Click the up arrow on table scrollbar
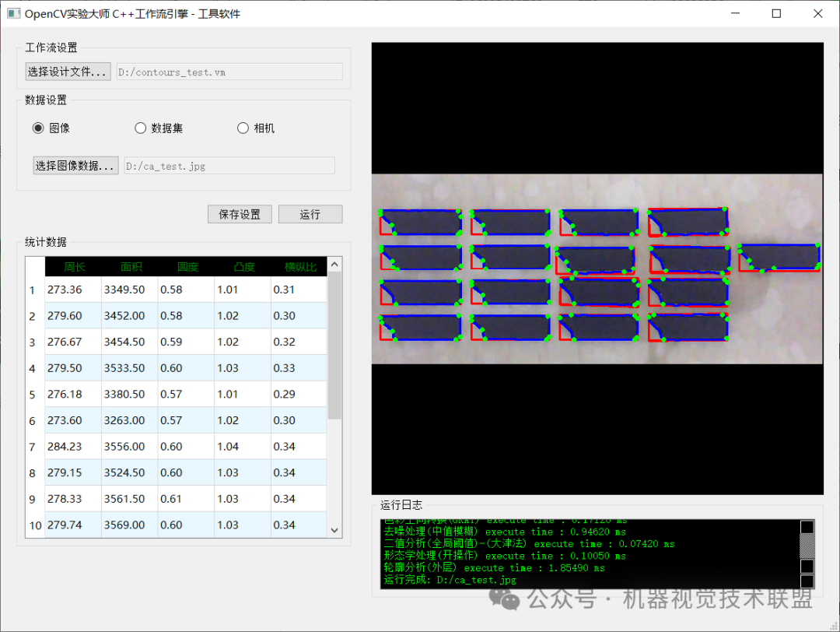The width and height of the screenshot is (840, 632). pos(334,263)
